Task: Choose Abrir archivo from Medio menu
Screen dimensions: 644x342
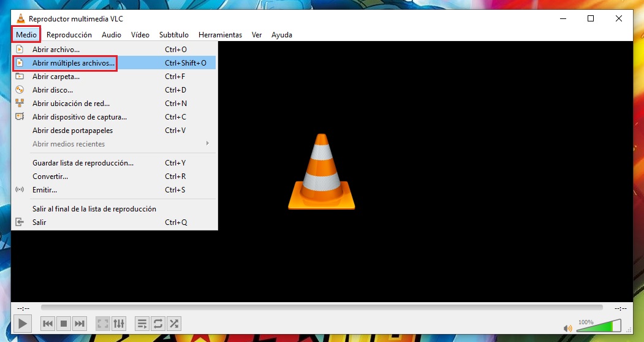Action: pyautogui.click(x=56, y=49)
